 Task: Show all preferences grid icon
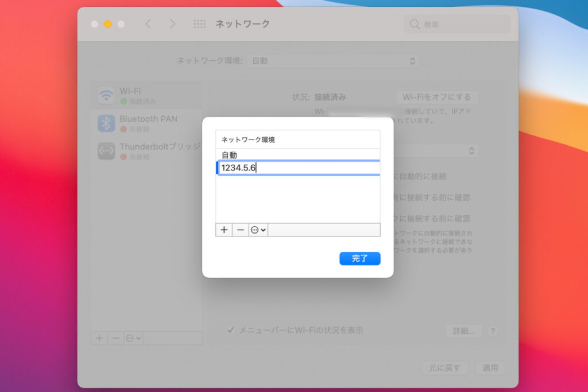click(199, 24)
